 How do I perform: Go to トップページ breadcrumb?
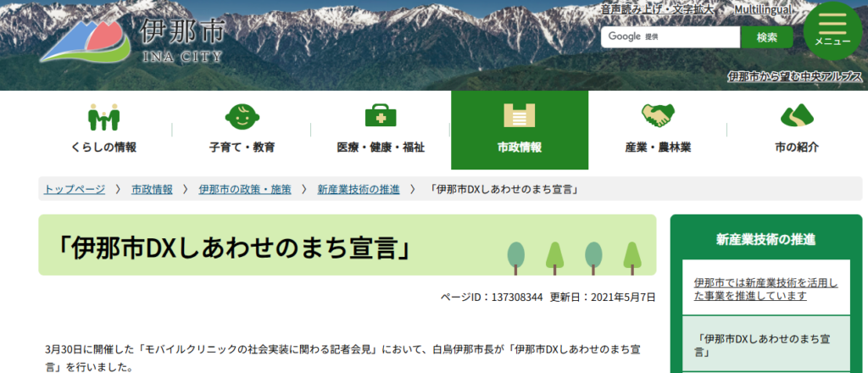pyautogui.click(x=75, y=189)
